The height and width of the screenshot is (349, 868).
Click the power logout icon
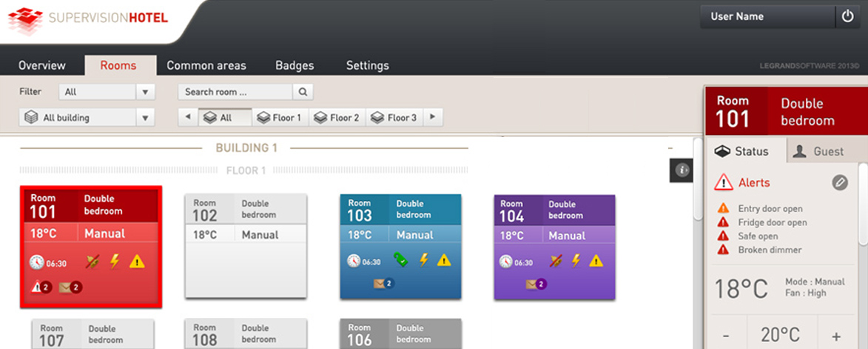847,16
